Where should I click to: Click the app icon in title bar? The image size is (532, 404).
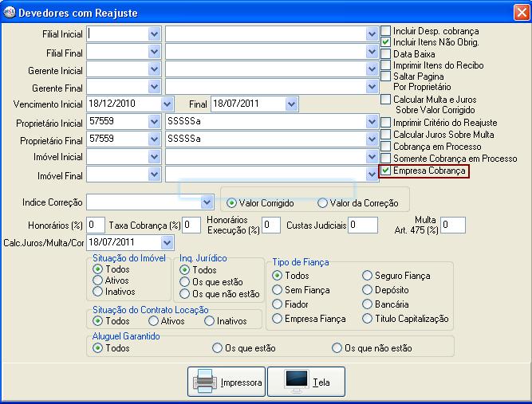9,11
